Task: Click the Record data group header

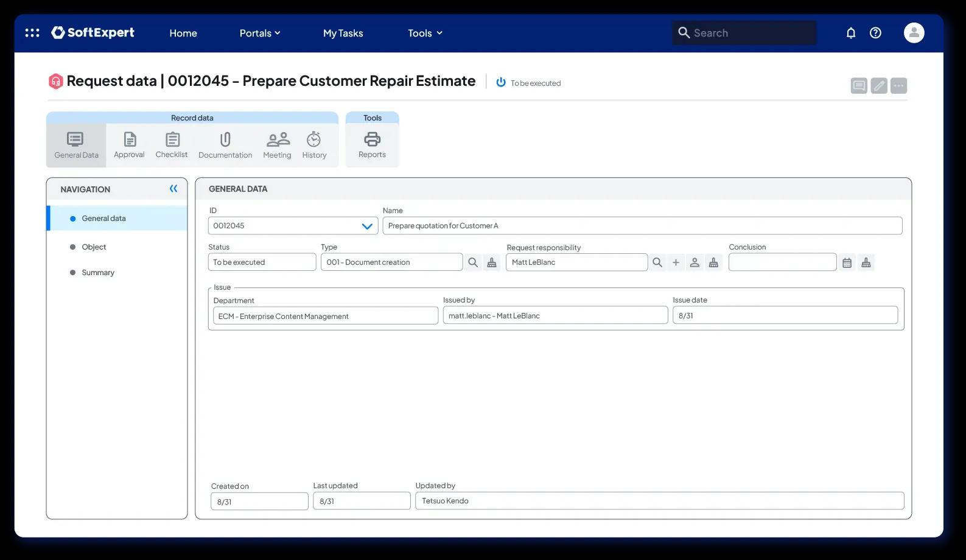Action: (192, 117)
